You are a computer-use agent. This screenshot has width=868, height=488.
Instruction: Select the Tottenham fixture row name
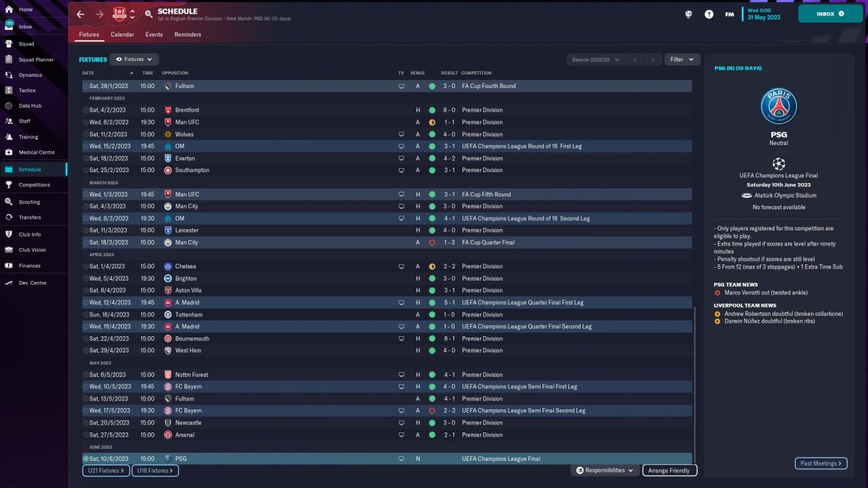189,314
